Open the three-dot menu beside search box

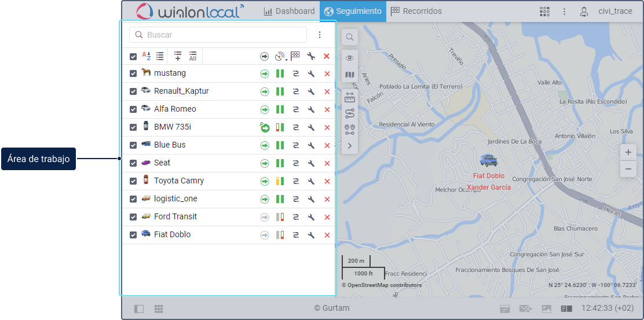(x=320, y=35)
